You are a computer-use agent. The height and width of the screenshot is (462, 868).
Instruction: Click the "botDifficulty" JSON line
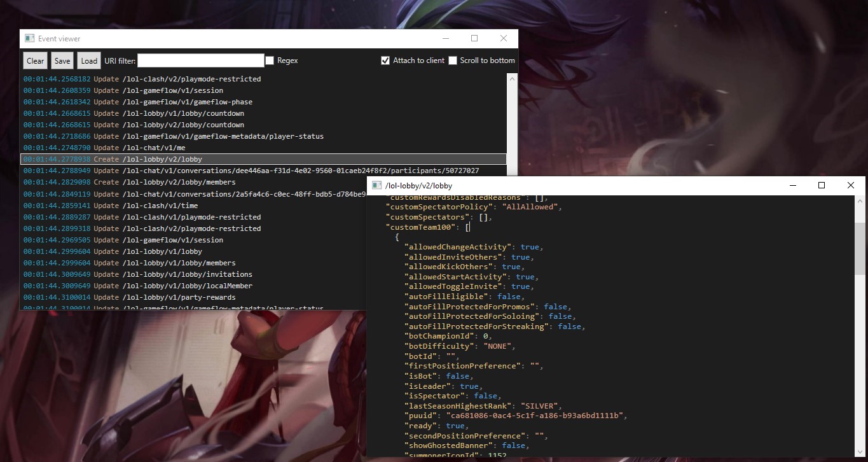pos(460,346)
